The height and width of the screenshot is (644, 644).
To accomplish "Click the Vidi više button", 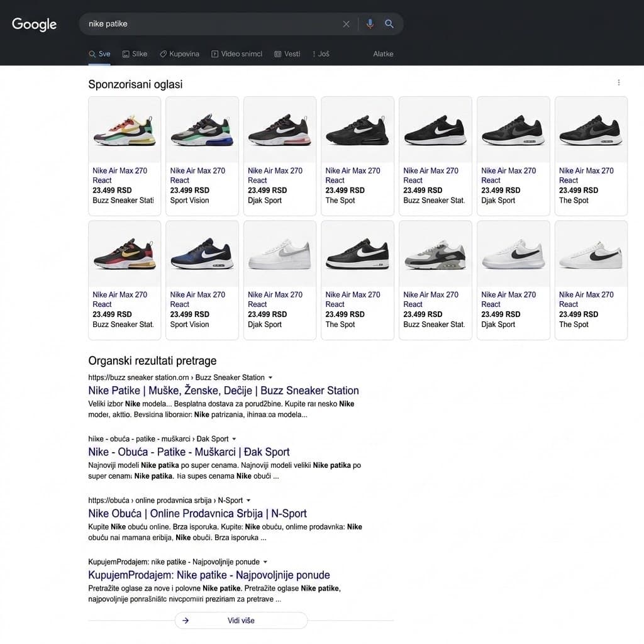I will (x=241, y=621).
